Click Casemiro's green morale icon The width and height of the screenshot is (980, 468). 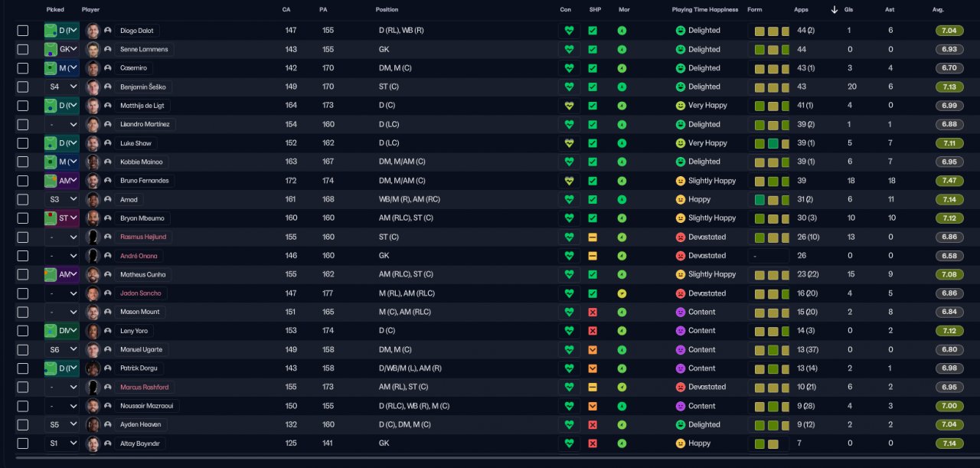622,68
